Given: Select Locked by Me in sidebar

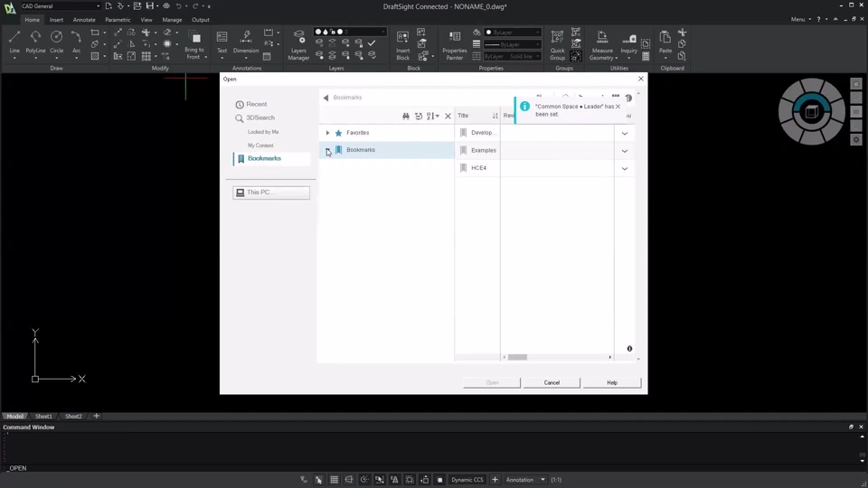Looking at the screenshot, I should click(263, 132).
